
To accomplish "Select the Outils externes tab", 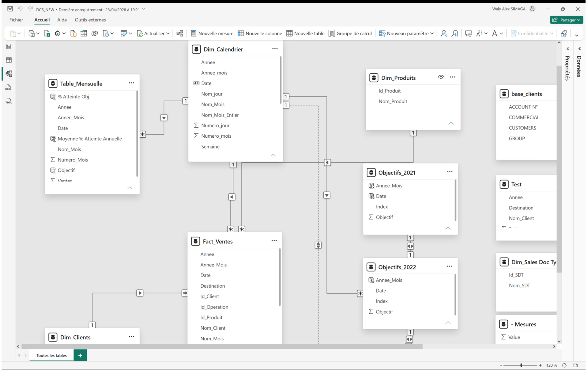I will [90, 20].
